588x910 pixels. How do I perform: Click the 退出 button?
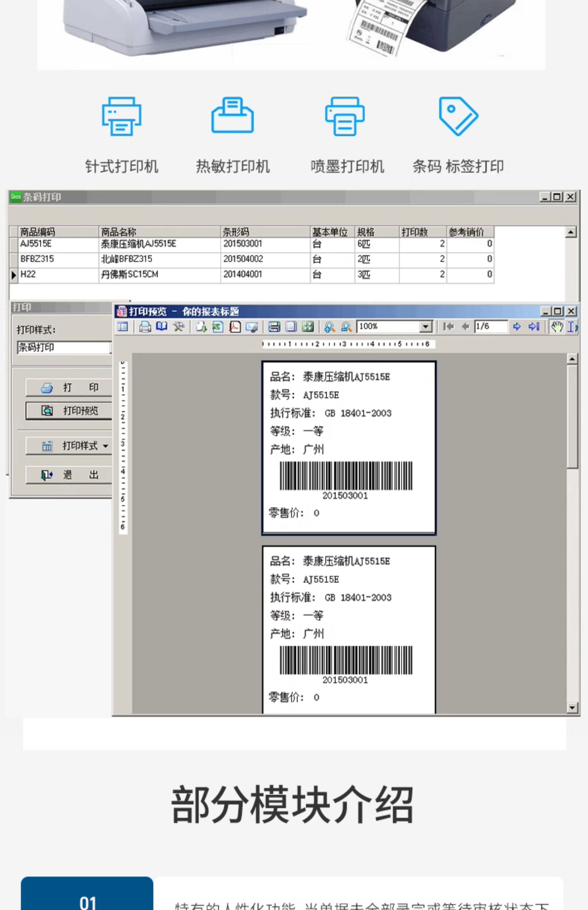[x=69, y=475]
